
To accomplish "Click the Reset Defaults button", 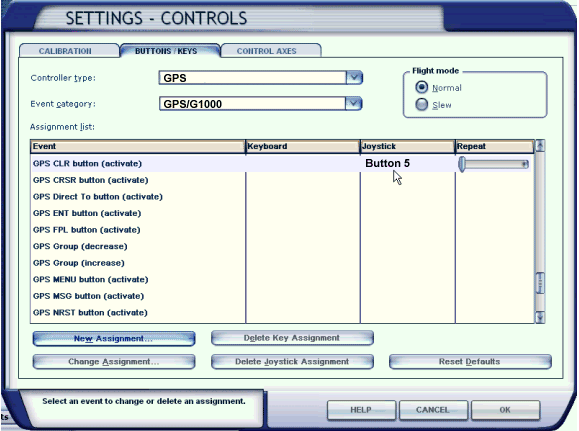I will (x=470, y=362).
